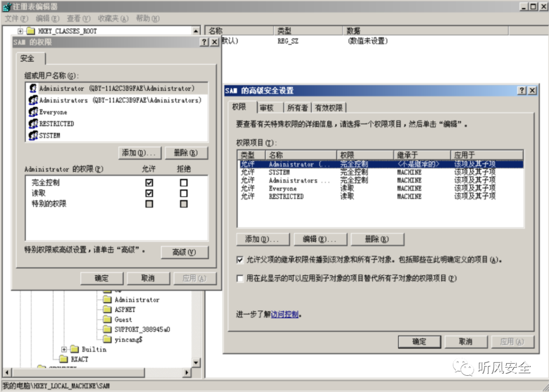549x392 pixels.
Task: Open Advanced (高级) settings button
Action: [185, 252]
